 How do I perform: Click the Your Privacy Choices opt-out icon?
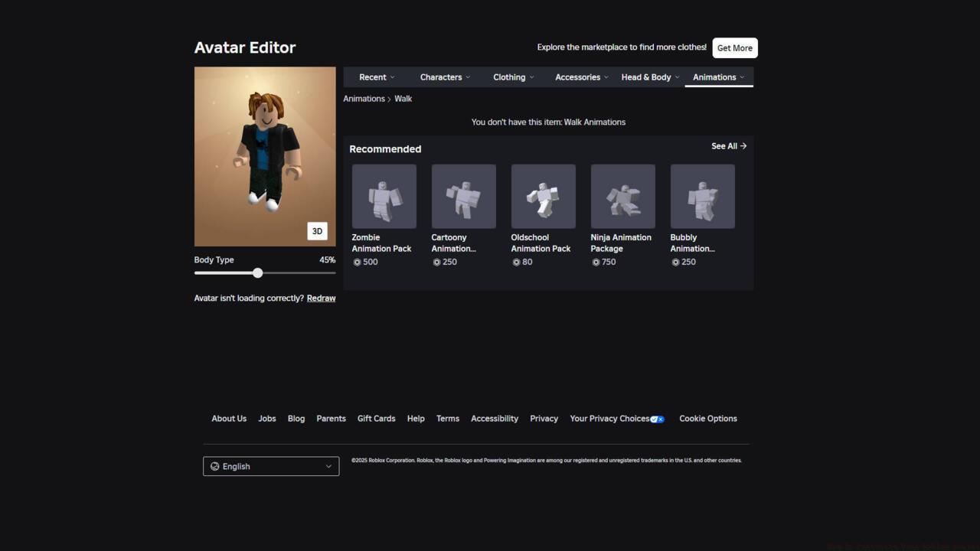pos(657,419)
